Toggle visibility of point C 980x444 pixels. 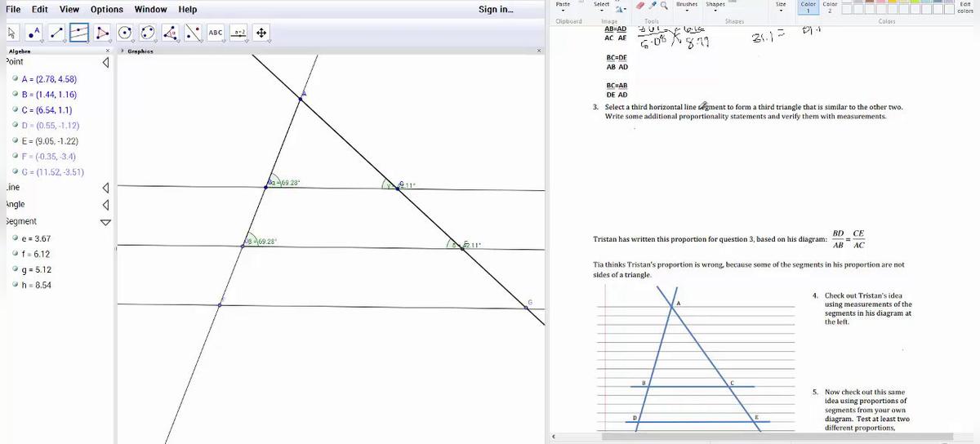(16, 110)
